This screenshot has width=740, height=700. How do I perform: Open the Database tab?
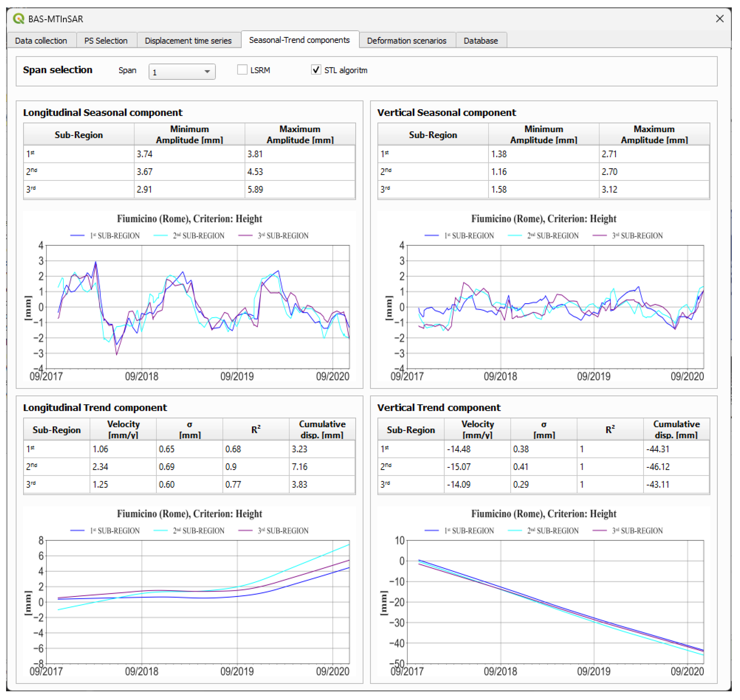[x=480, y=41]
